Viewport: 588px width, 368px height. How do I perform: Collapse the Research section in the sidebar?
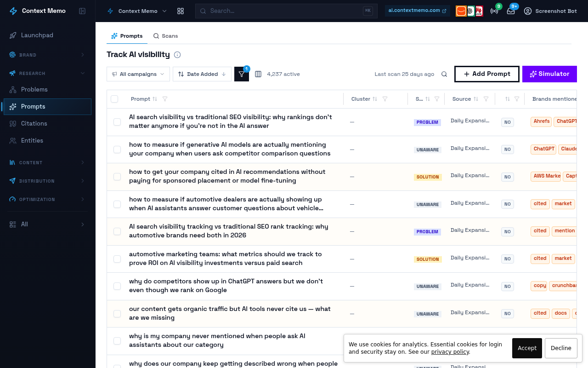[x=48, y=74]
